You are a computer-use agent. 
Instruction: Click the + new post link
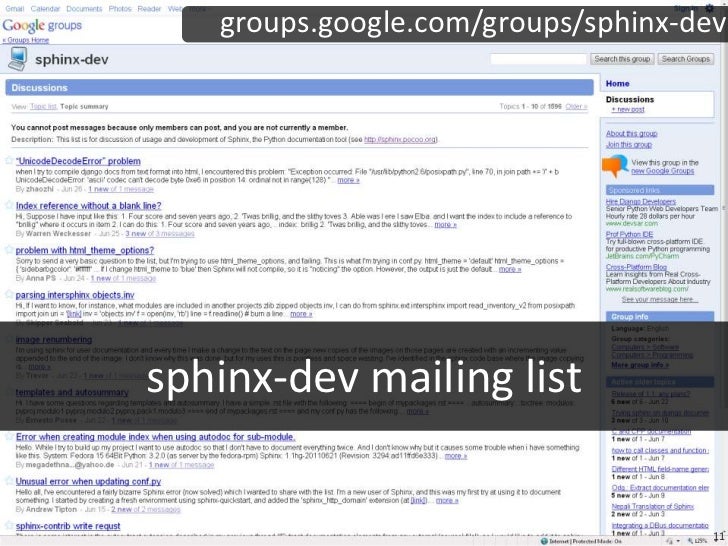click(x=628, y=110)
